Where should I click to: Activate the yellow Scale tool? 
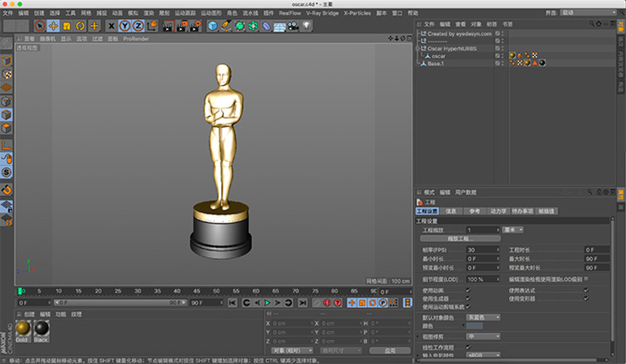coord(66,26)
